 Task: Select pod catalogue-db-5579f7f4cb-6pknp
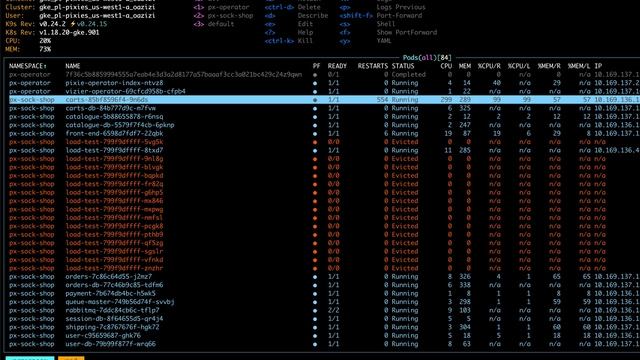[324, 125]
